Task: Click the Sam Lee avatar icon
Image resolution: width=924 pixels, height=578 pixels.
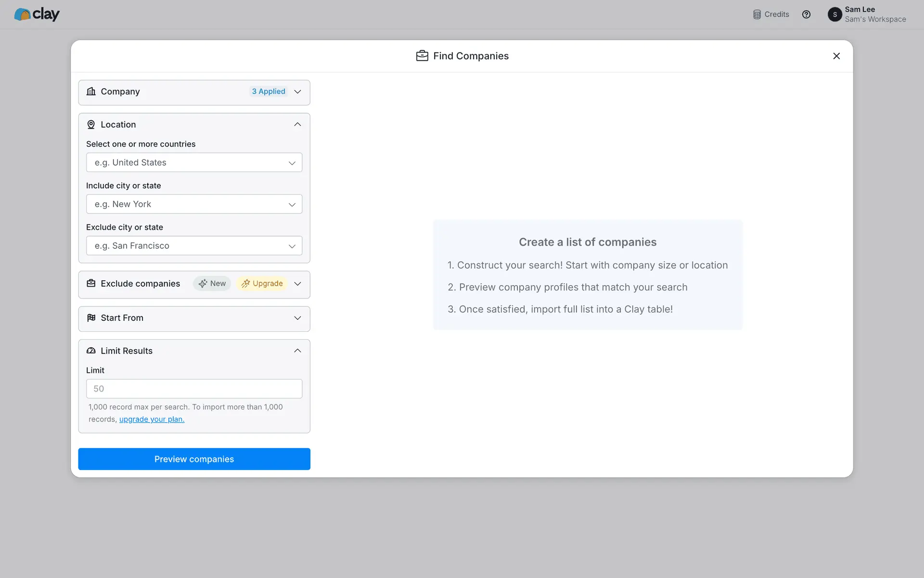Action: coord(834,14)
